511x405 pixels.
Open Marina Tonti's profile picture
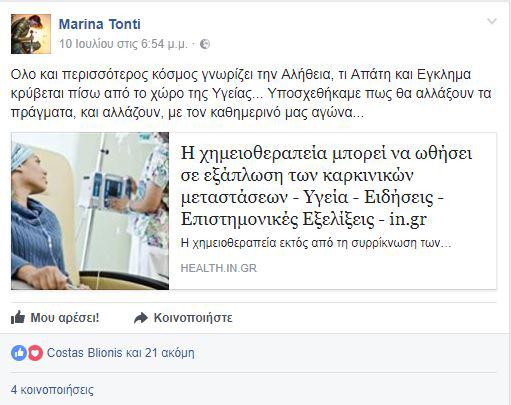tap(31, 34)
